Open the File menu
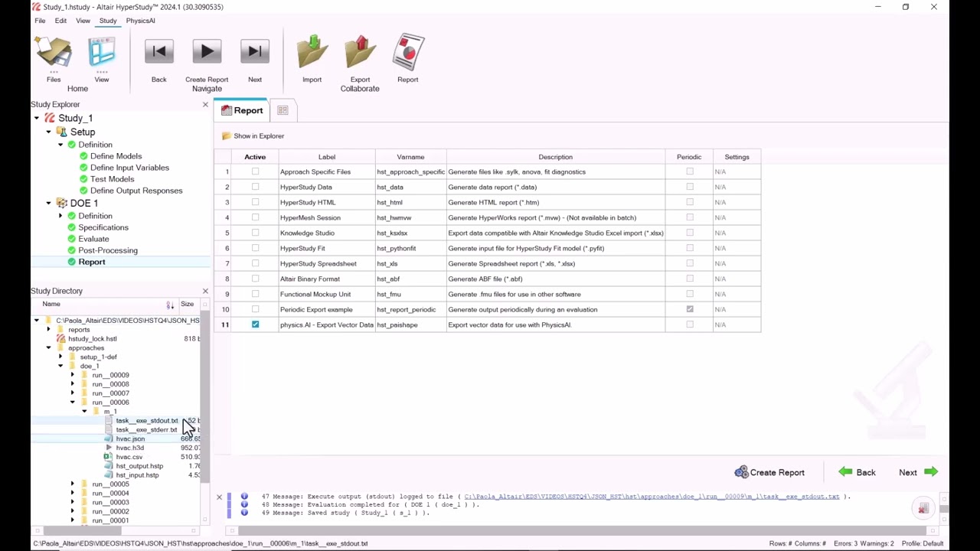This screenshot has height=551, width=980. 40,21
